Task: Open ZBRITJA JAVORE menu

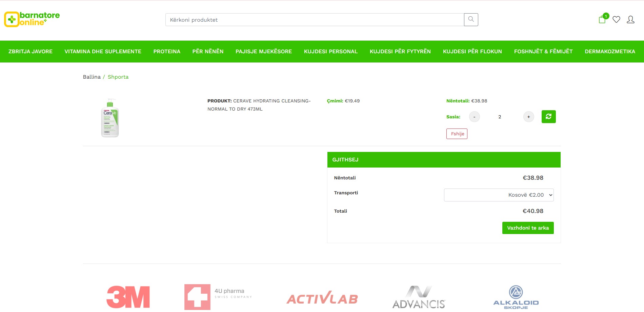Action: [31, 52]
